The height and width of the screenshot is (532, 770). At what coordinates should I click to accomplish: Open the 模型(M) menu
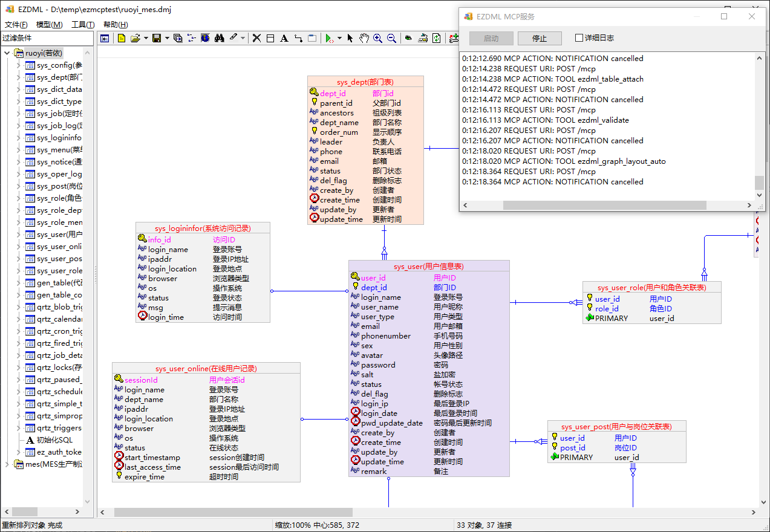(x=50, y=25)
